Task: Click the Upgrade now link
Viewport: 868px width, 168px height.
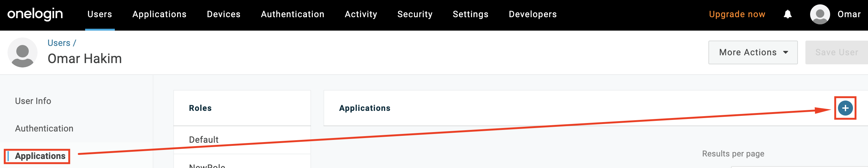Action: point(737,14)
